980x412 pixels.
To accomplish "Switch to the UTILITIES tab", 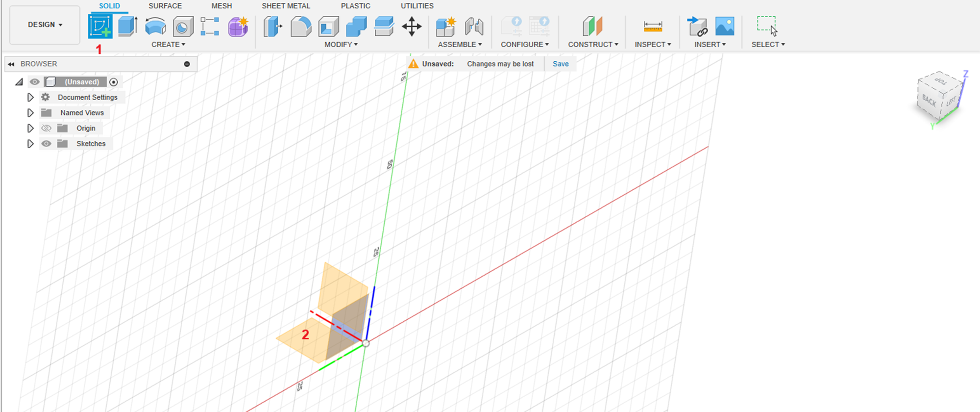I will coord(417,6).
